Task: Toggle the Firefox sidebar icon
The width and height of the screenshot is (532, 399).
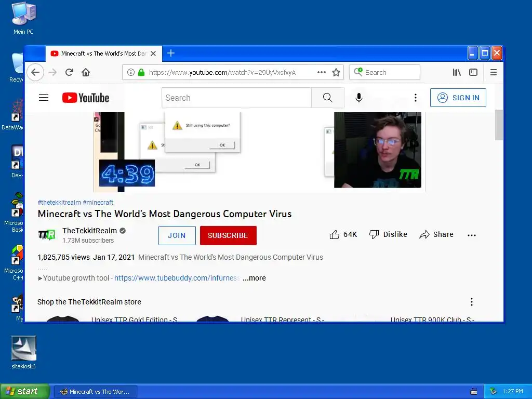Action: (473, 72)
